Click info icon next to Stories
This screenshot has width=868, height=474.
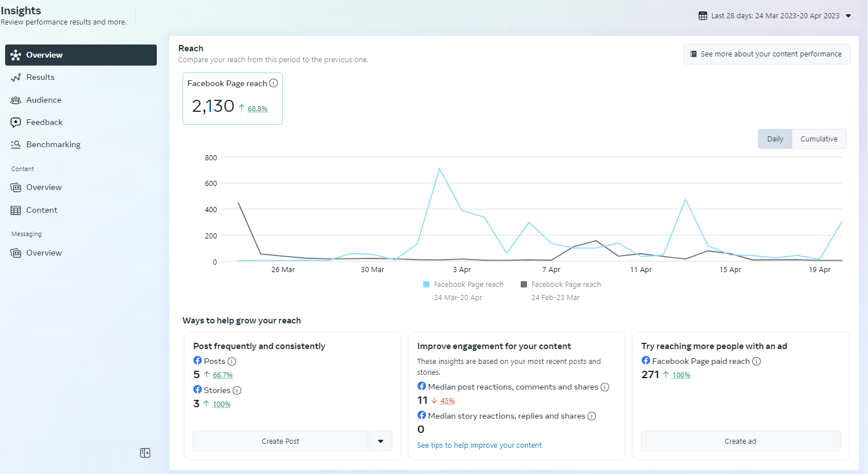237,390
